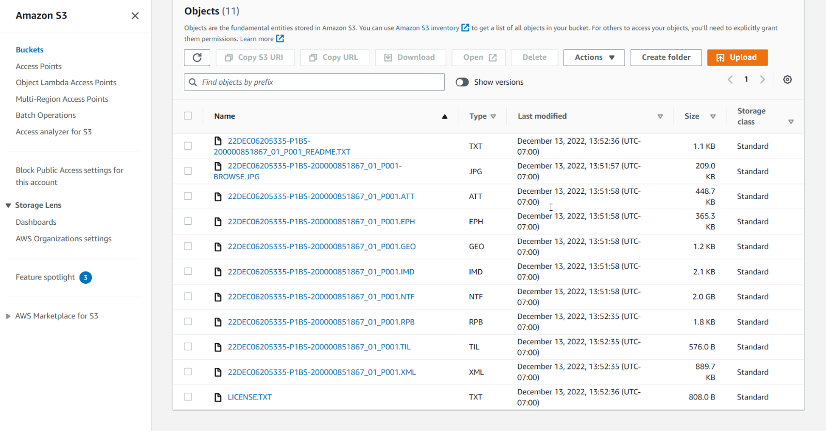This screenshot has height=432, width=826.
Task: Select all objects with header checkbox
Action: click(188, 116)
